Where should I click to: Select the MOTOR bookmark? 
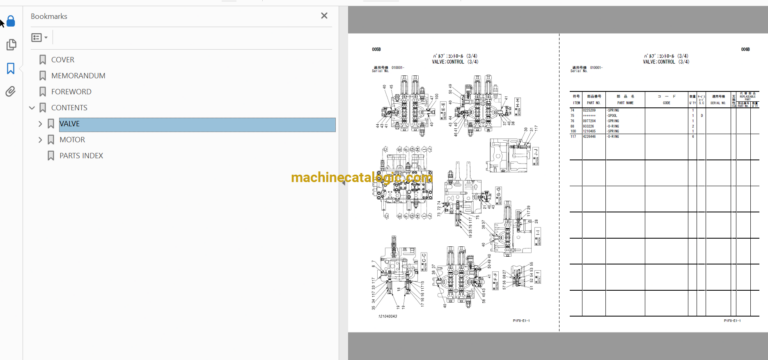[x=72, y=140]
